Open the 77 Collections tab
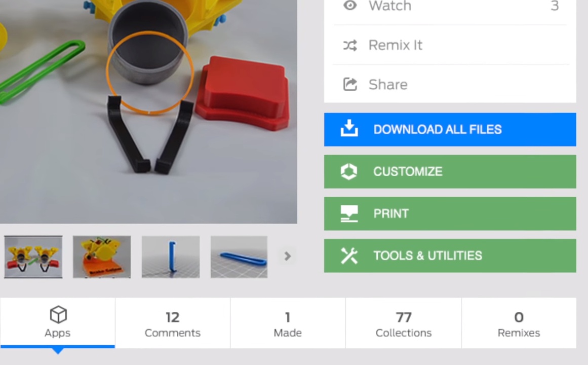588x365 pixels. tap(404, 324)
